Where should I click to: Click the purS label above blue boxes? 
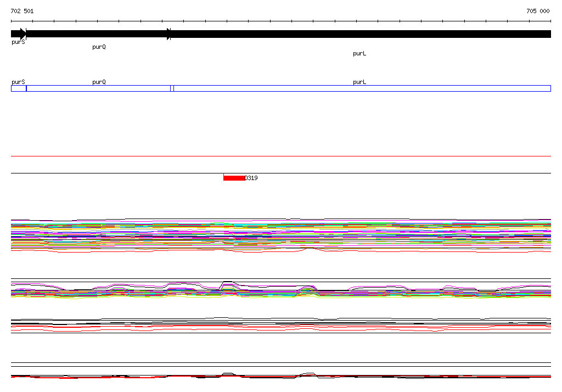click(18, 82)
